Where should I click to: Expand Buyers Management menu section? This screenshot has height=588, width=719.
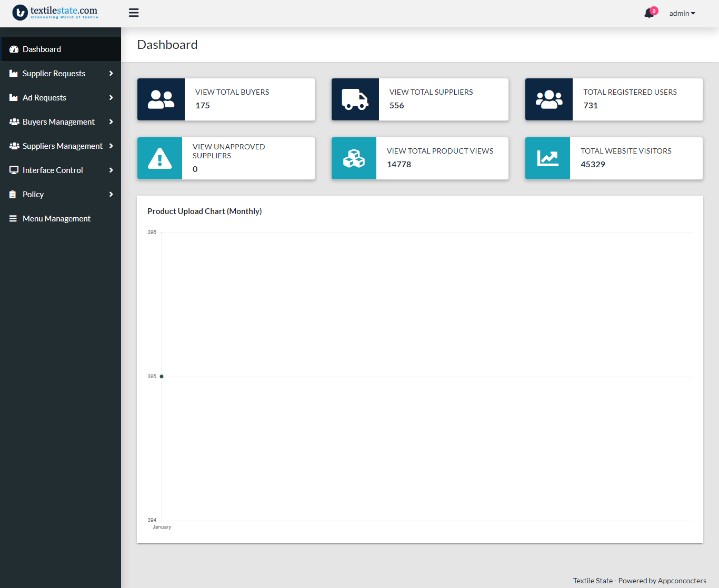coord(58,122)
